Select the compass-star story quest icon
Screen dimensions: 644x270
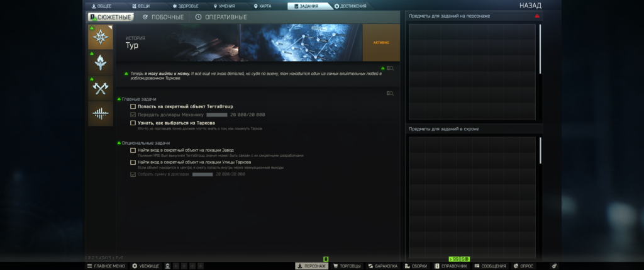pos(101,38)
